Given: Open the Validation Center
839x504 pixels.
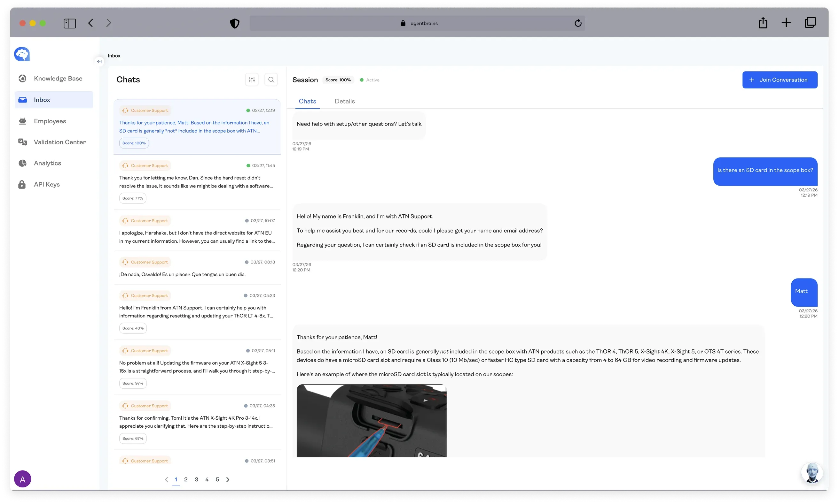Looking at the screenshot, I should click(59, 142).
